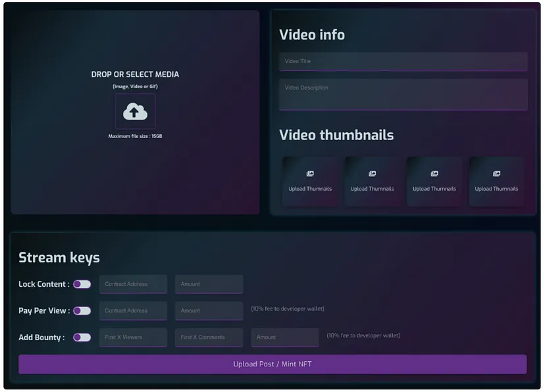Screen dimensions: 545x392
Task: Click the DROP OR SELECT MEDIA text
Action: [135, 74]
